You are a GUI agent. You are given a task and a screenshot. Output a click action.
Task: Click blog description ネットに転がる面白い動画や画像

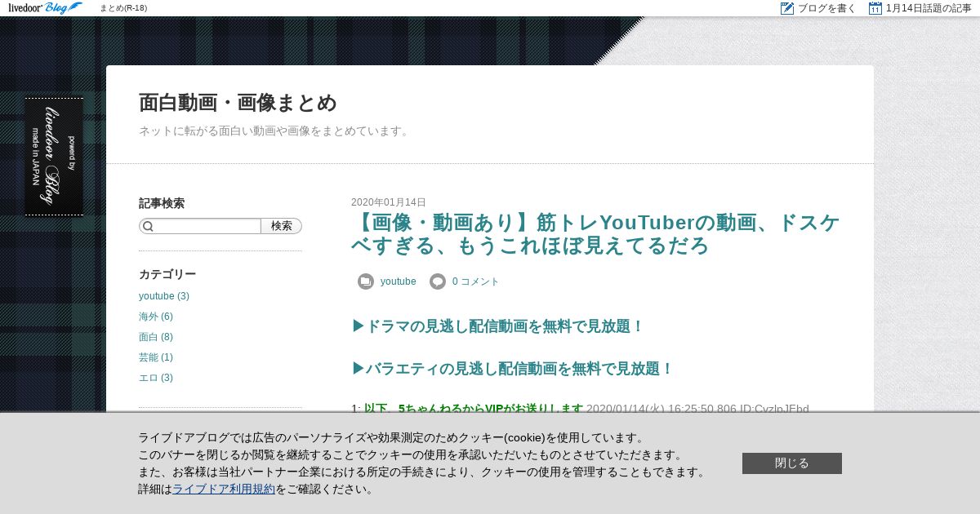pyautogui.click(x=275, y=131)
